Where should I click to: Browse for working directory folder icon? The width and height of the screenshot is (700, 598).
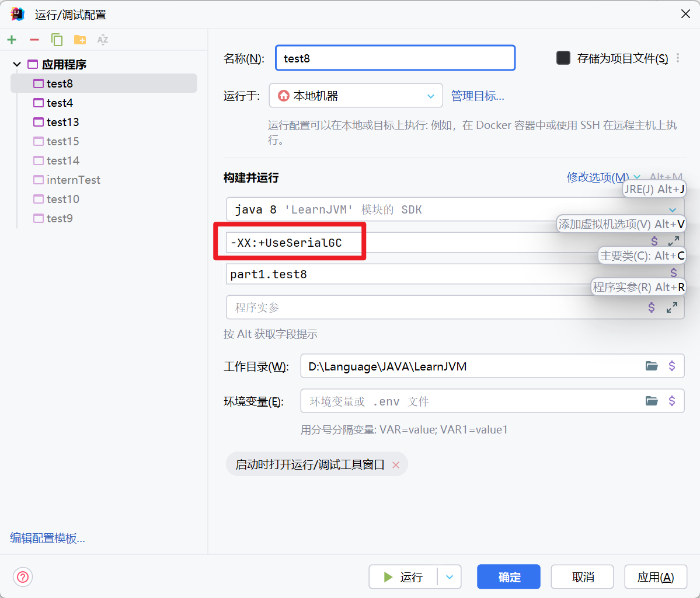(x=652, y=366)
